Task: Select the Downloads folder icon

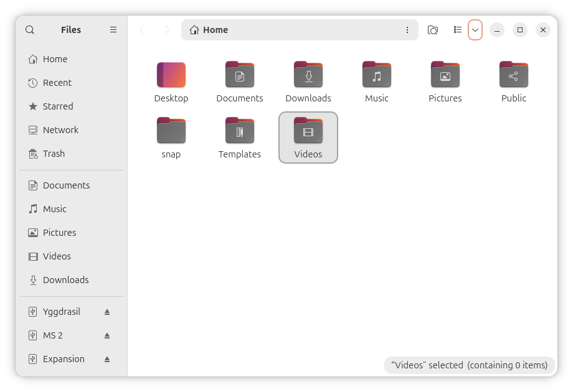Action: (x=308, y=75)
